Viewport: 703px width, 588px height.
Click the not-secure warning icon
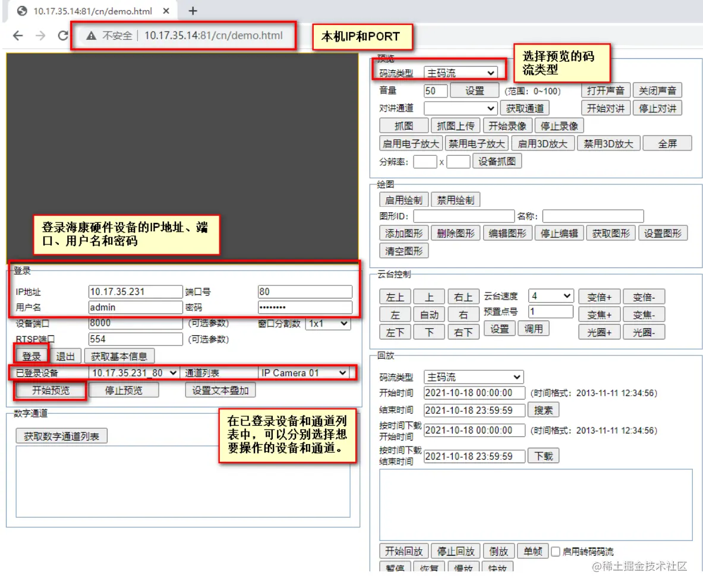(92, 36)
